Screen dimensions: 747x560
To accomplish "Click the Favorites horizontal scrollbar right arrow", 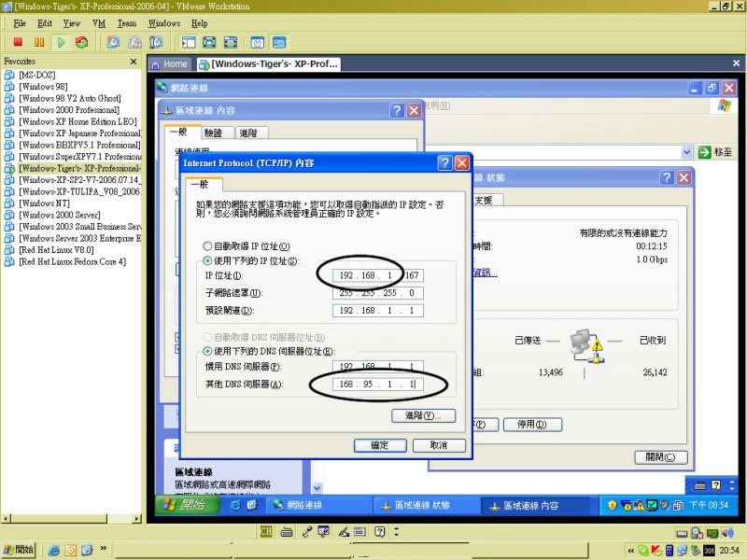I will [136, 519].
